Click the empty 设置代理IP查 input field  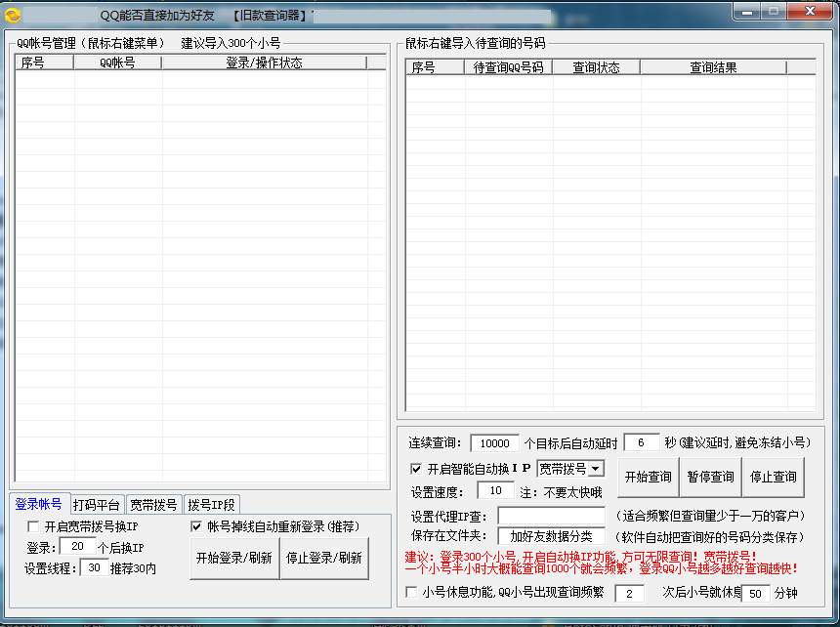tap(551, 516)
